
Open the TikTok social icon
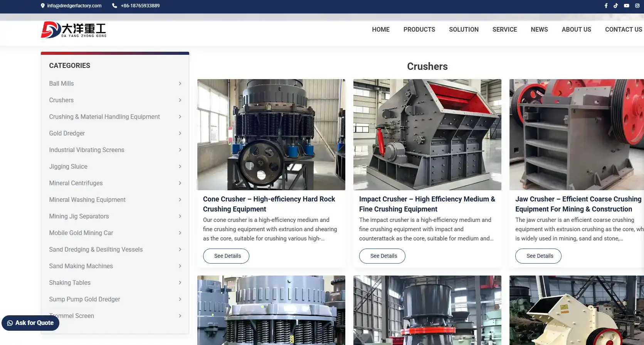(x=616, y=6)
